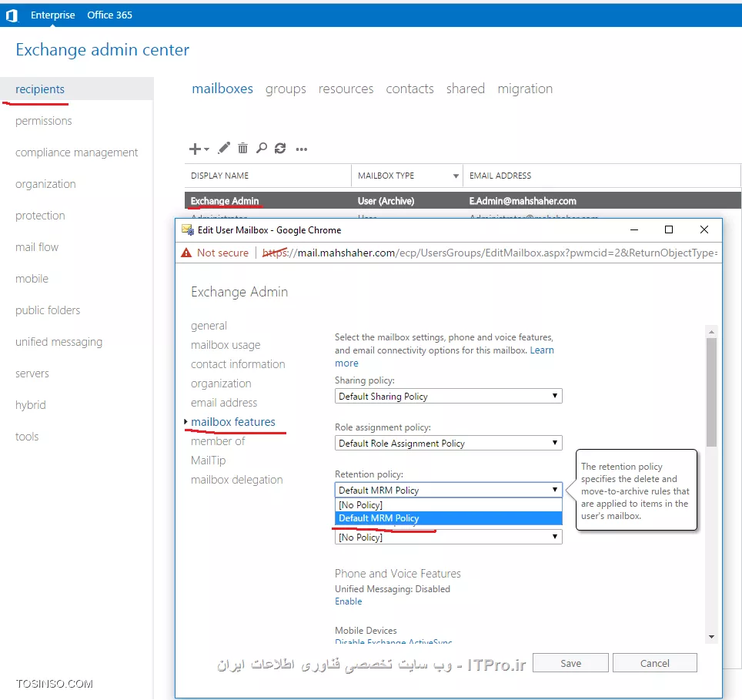
Task: Click the search magnifier icon
Action: pos(261,148)
